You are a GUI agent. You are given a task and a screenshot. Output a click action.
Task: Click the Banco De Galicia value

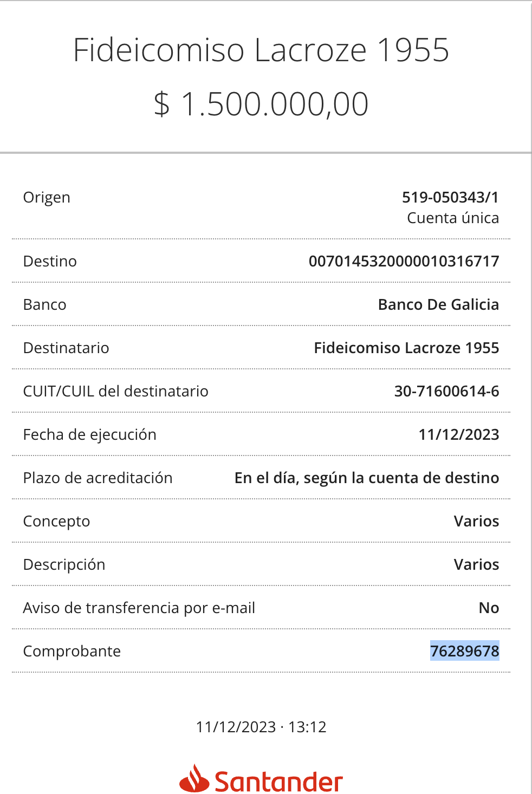point(438,304)
